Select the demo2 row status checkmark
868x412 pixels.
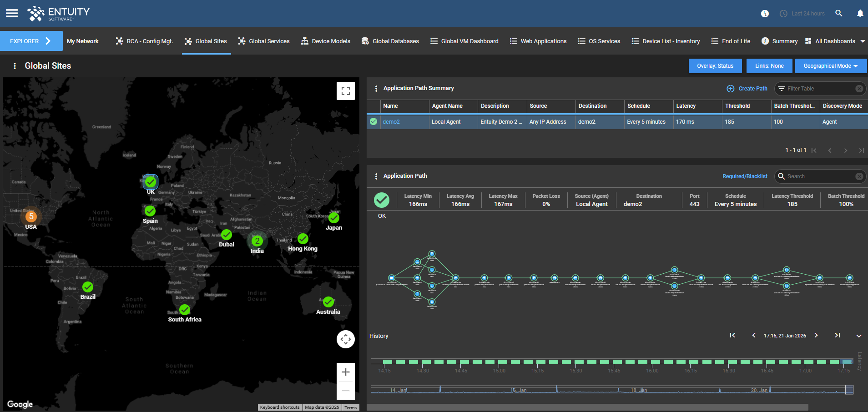[x=373, y=122]
